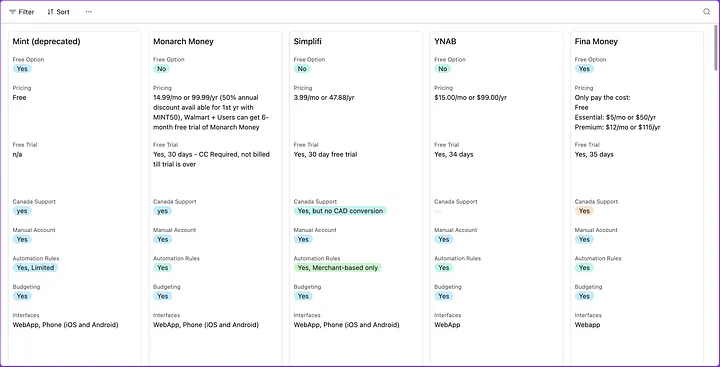Click the search magnifier icon
The height and width of the screenshot is (367, 720).
click(x=707, y=12)
